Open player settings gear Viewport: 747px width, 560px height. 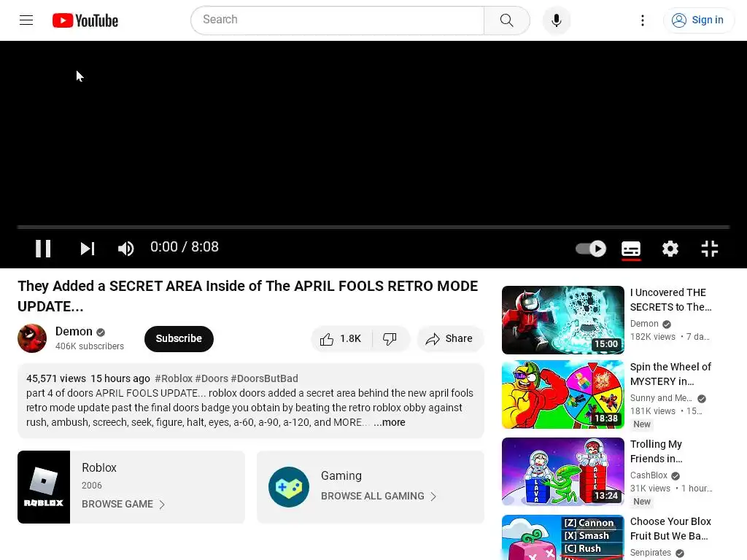point(670,248)
